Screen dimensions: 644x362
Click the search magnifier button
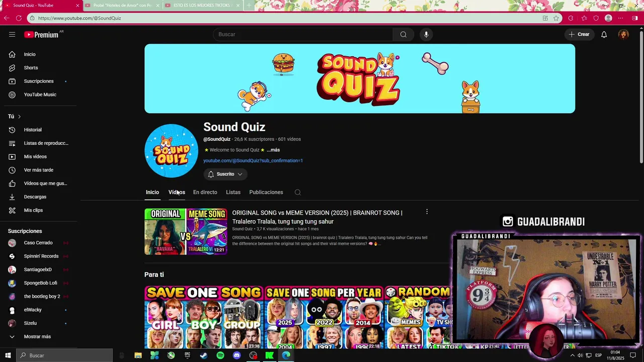(x=404, y=34)
